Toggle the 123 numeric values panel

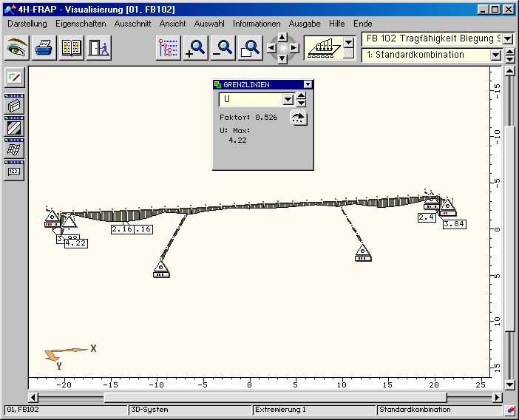15,170
